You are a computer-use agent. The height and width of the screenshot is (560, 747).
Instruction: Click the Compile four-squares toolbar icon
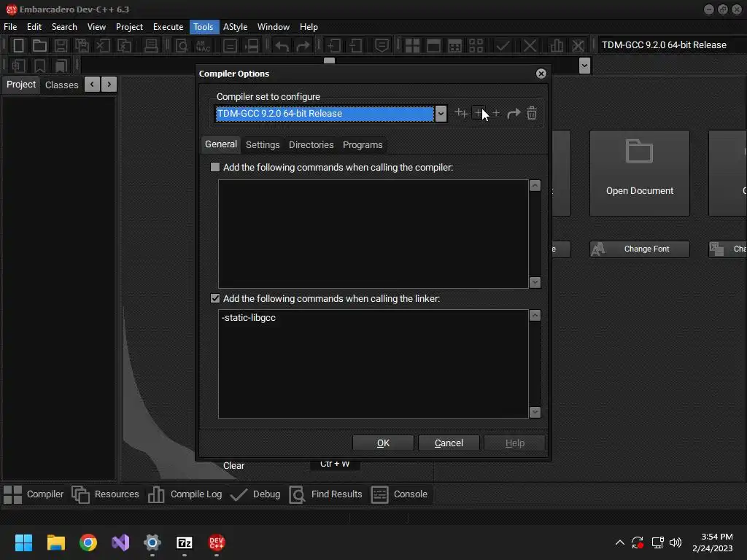(x=412, y=46)
